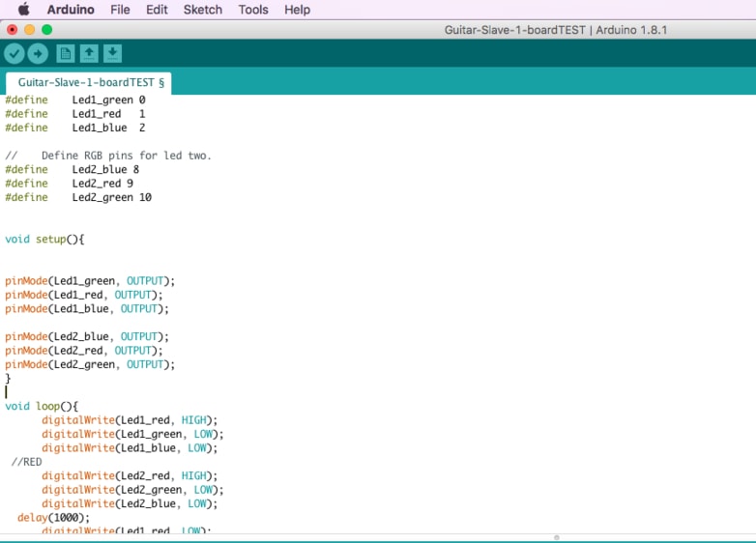Click the '//RED' comment line
The height and width of the screenshot is (543, 756).
26,462
